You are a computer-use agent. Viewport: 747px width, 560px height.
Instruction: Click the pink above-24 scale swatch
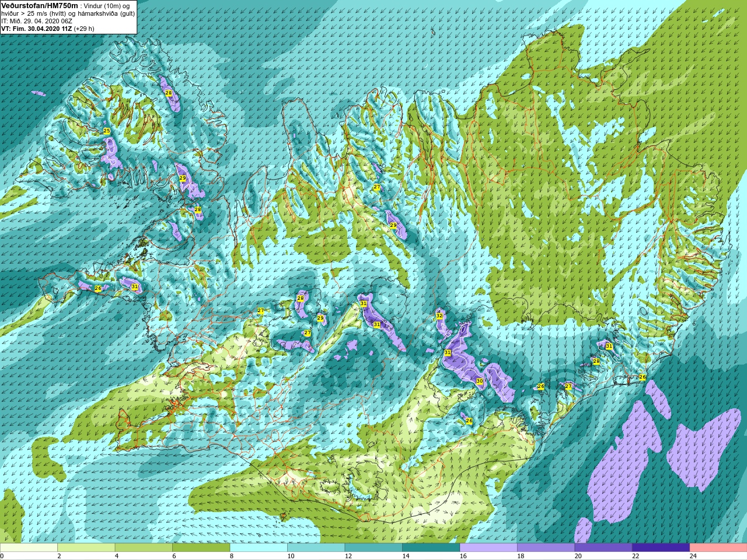(718, 548)
